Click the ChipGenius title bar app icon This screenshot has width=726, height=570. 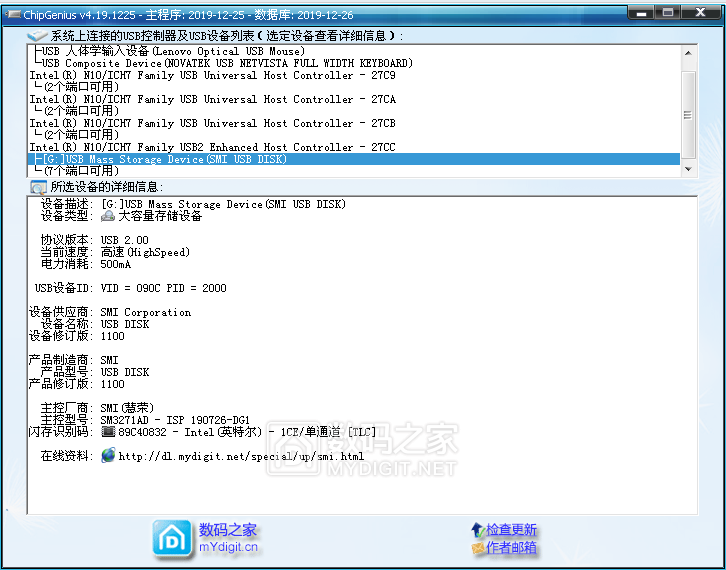tap(13, 14)
